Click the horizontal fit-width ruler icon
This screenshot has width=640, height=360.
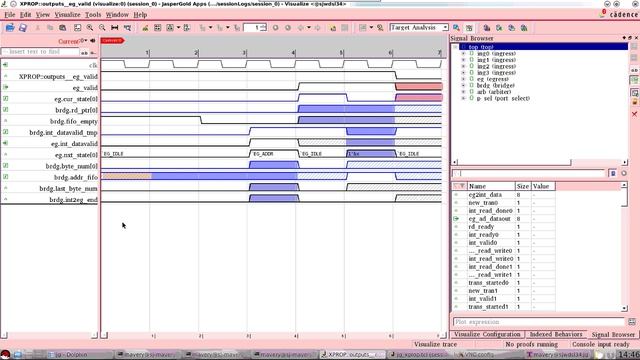[115, 28]
